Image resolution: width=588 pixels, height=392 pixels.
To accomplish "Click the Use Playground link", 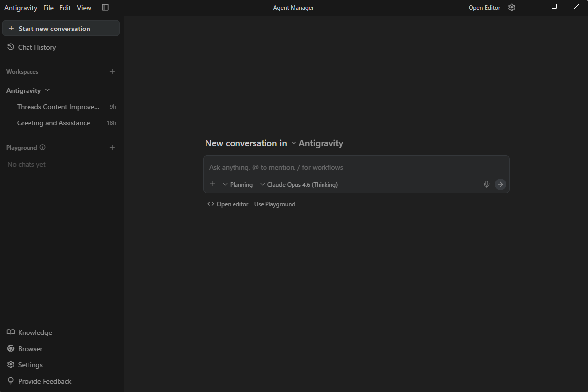I will [274, 204].
